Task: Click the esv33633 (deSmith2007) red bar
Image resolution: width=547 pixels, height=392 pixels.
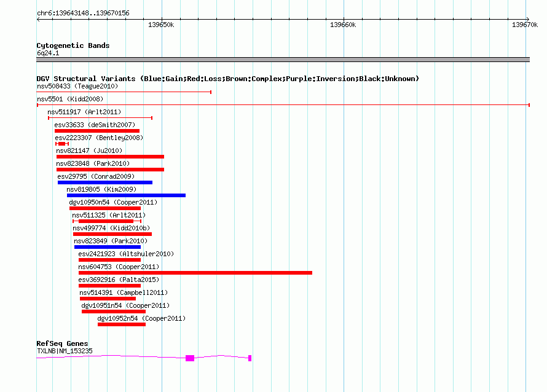Action: coord(97,131)
